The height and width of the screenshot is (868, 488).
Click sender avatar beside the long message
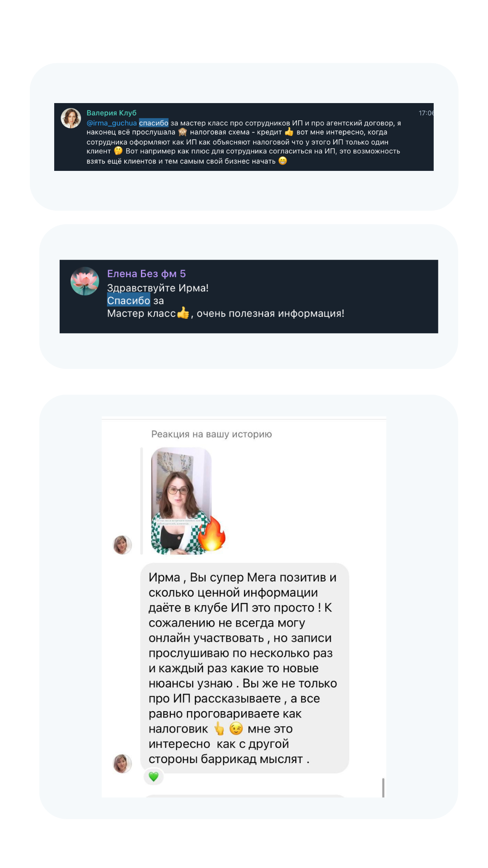(122, 764)
